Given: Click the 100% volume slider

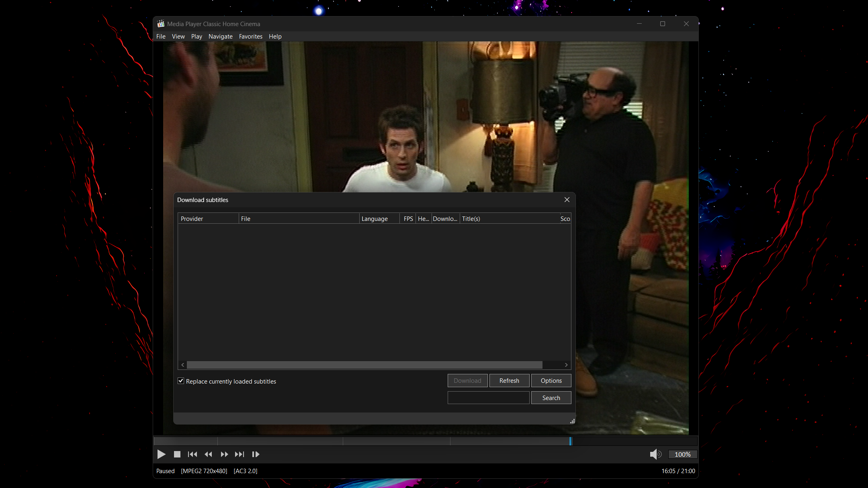Looking at the screenshot, I should click(x=682, y=454).
